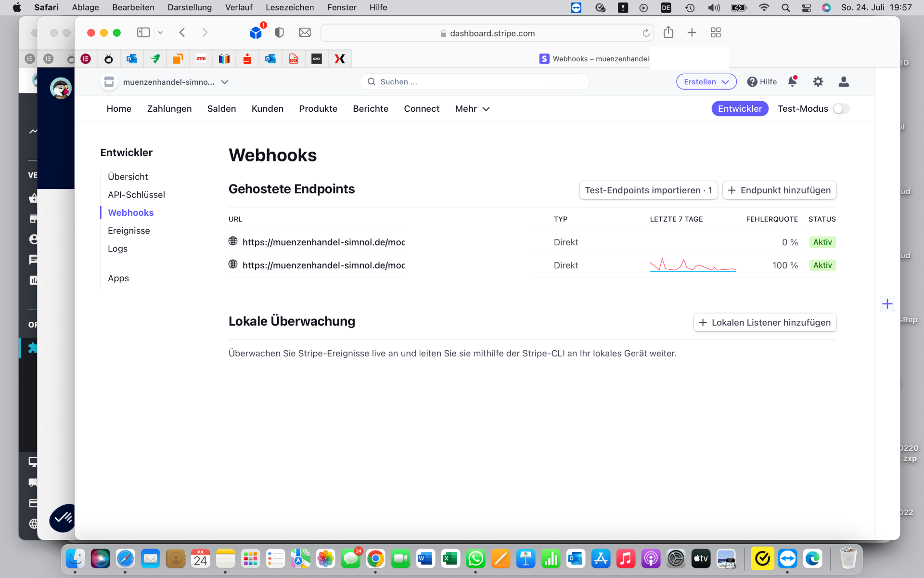Click the Suchen search field
The image size is (924, 578).
pos(474,82)
